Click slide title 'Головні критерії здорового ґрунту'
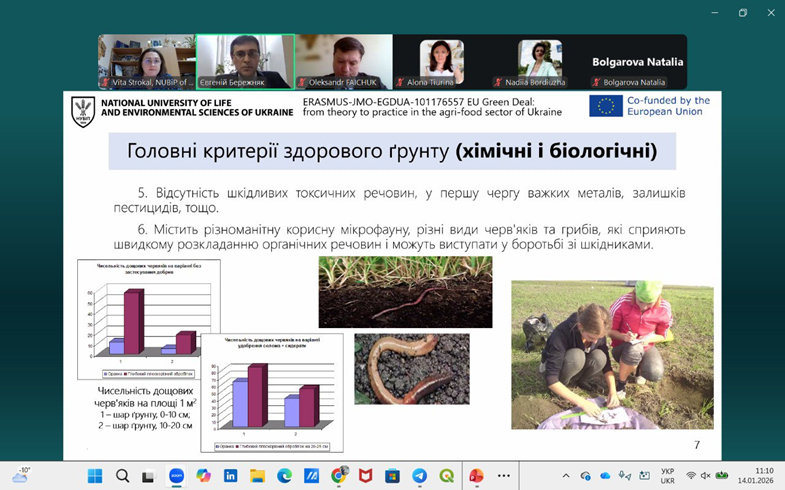The image size is (785, 490). [288, 151]
